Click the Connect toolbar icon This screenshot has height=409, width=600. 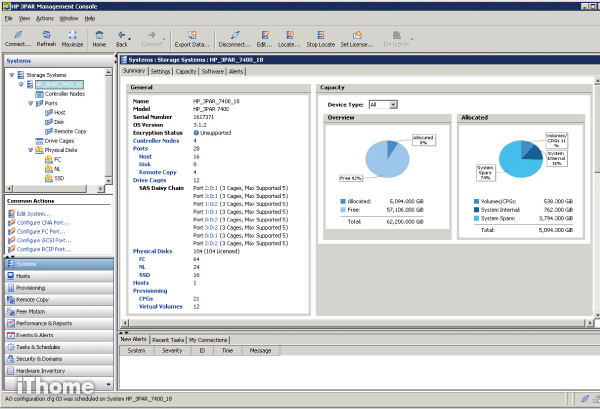[17, 35]
